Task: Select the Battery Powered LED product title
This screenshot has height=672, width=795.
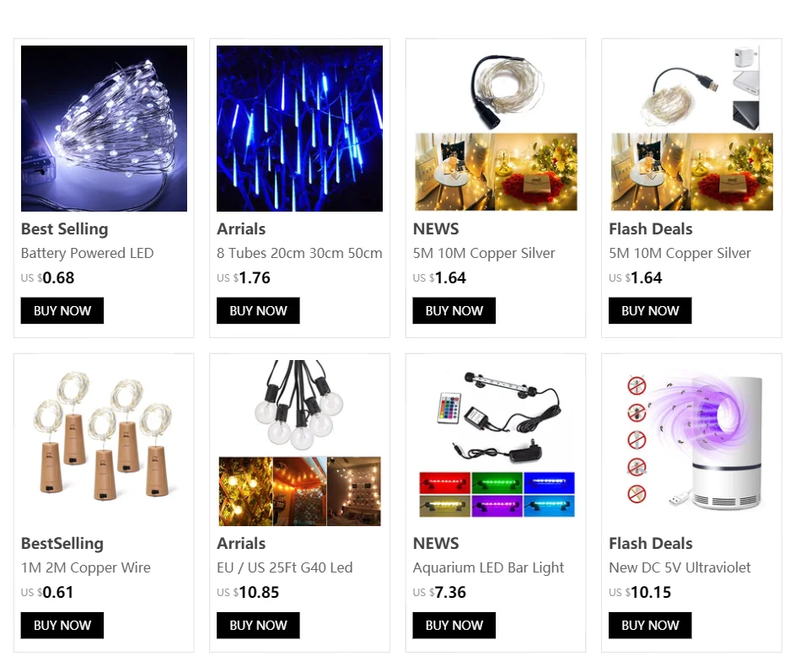Action: pos(87,253)
